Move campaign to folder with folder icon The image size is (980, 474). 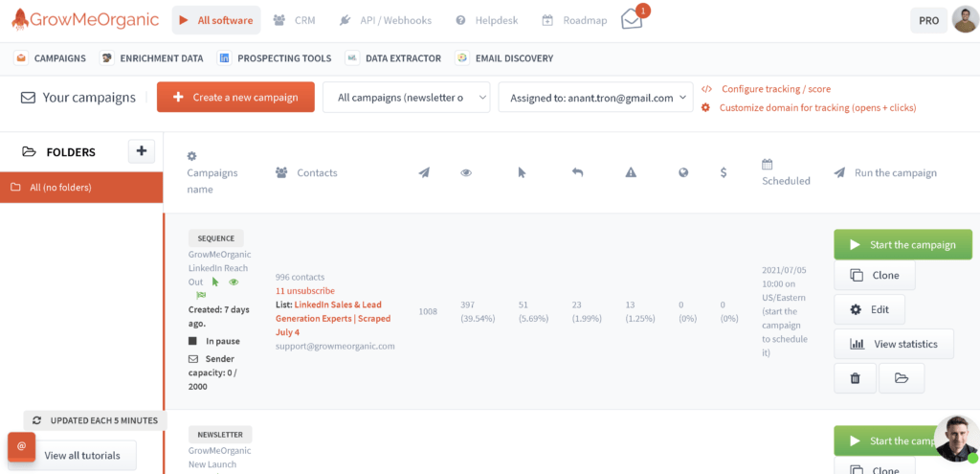[902, 378]
